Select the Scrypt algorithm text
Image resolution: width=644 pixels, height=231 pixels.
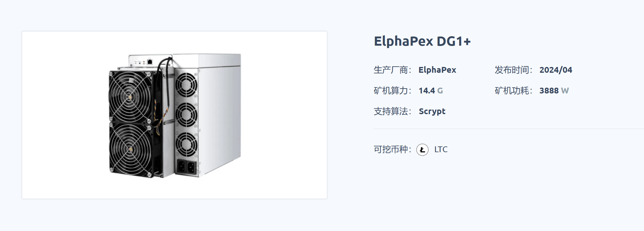click(x=432, y=111)
